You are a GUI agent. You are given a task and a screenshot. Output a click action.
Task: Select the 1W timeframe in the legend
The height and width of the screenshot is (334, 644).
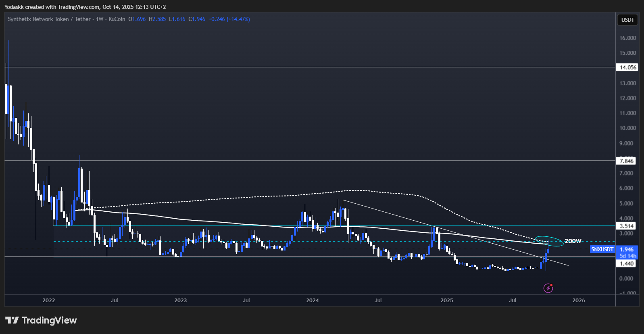pyautogui.click(x=100, y=19)
